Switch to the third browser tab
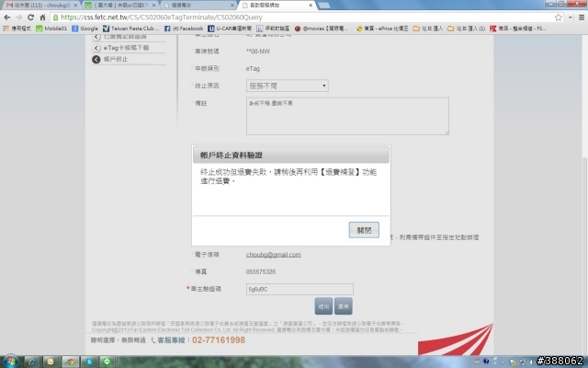Image resolution: width=588 pixels, height=368 pixels. (198, 6)
